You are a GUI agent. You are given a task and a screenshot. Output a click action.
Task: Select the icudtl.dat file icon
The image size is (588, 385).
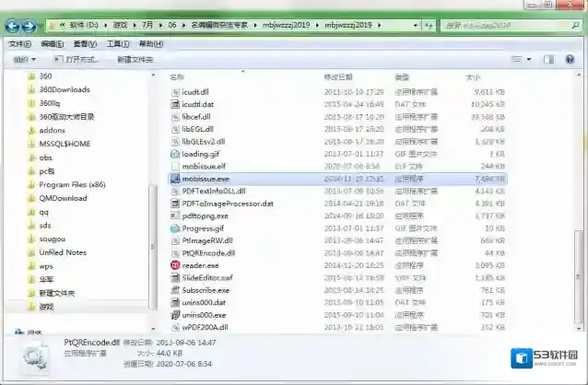[175, 104]
